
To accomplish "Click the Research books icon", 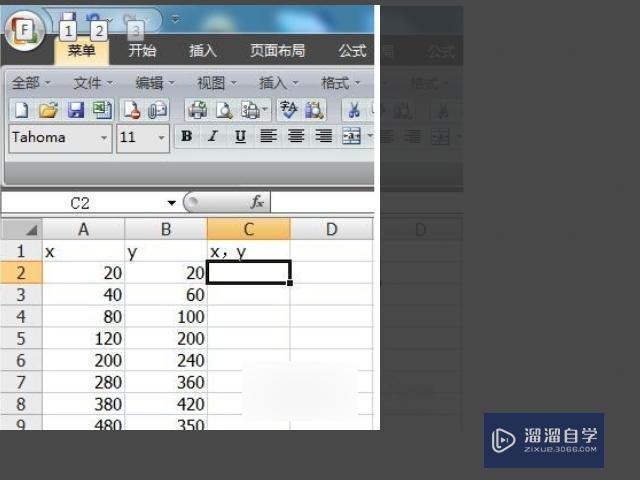I will (x=314, y=110).
